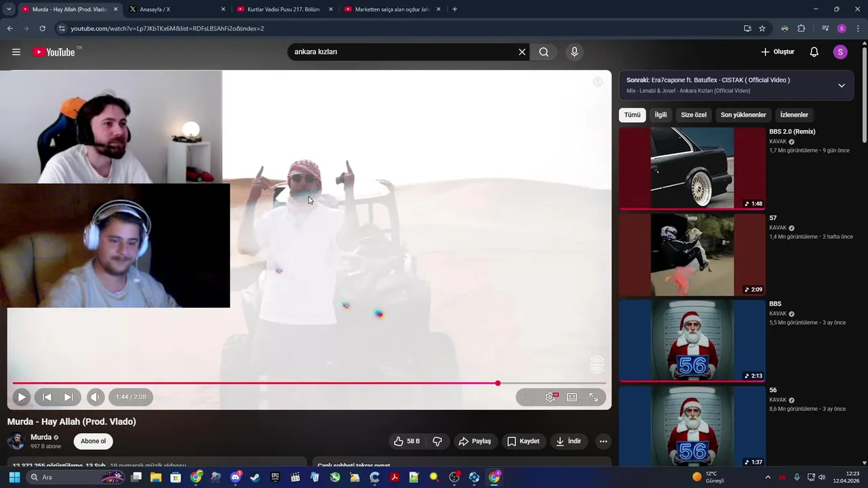Select the İzlenenler filter chip
This screenshot has height=488, width=868.
(x=794, y=115)
